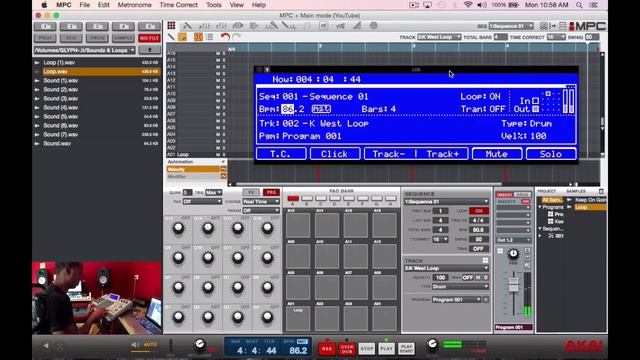Open the Out 1,2 output dropdown
The width and height of the screenshot is (640, 360).
(x=513, y=240)
